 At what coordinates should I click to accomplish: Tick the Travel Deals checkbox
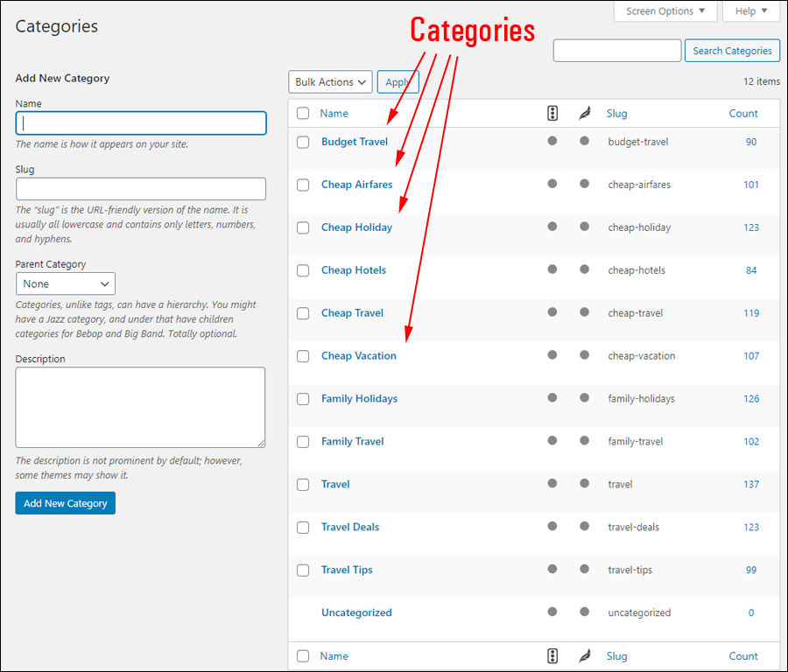(x=303, y=528)
